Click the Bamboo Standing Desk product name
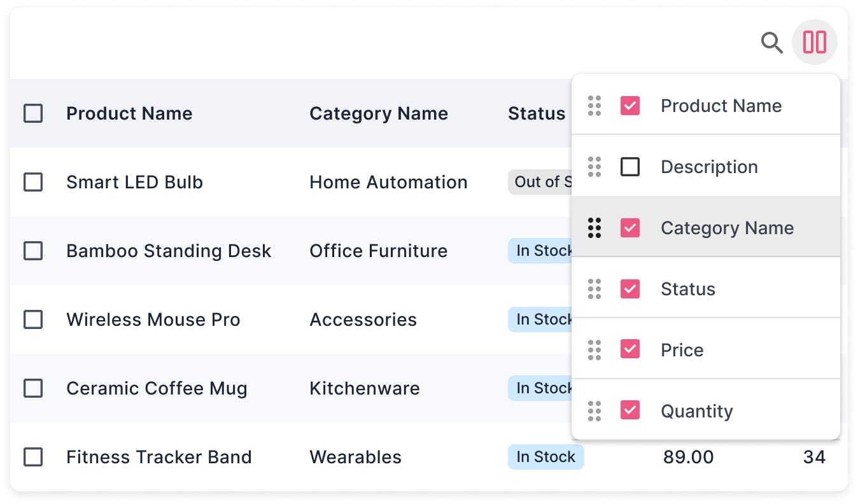Viewport: 858px width, 504px height. coord(169,251)
